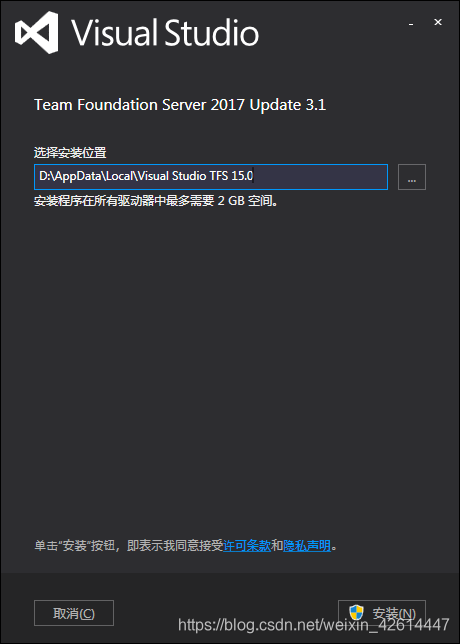Open folder browser with the ellipsis button
The height and width of the screenshot is (644, 460).
412,177
